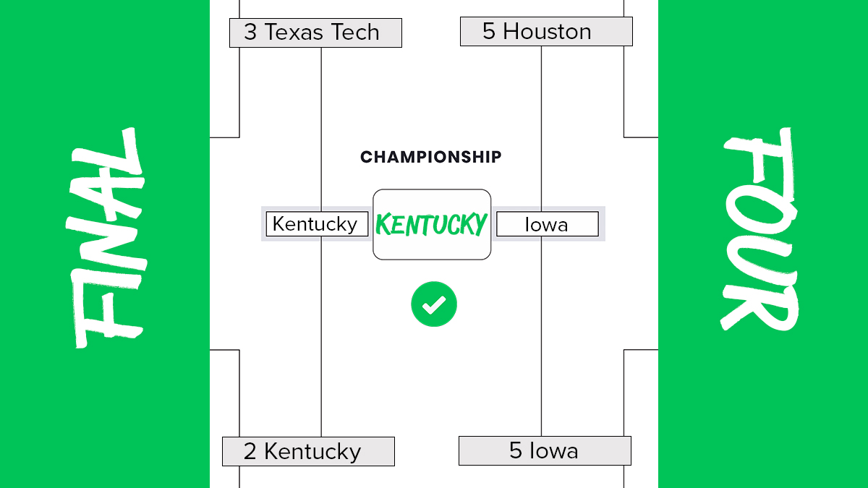Click seed number 2 beside Kentucky

250,452
